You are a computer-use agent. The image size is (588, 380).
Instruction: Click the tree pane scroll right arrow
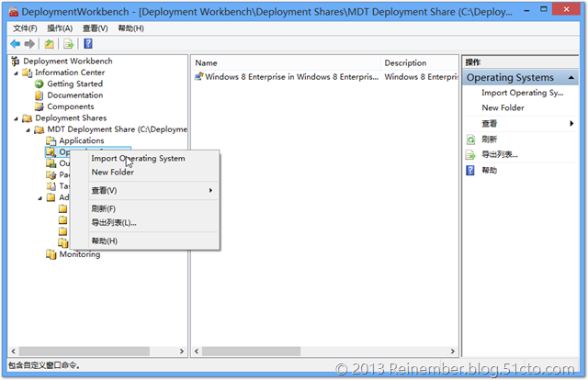coord(182,352)
